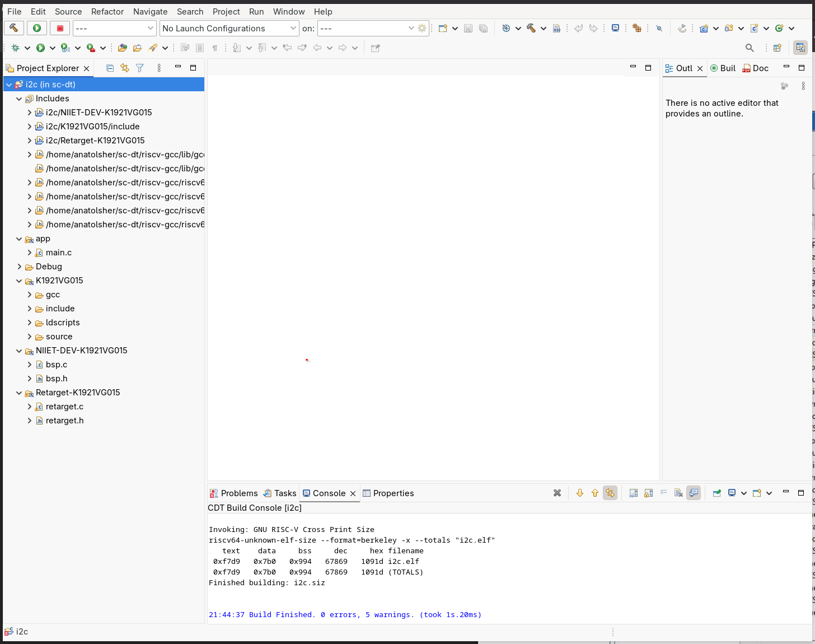Switch to the Problems tab
The width and height of the screenshot is (815, 644).
coord(234,493)
